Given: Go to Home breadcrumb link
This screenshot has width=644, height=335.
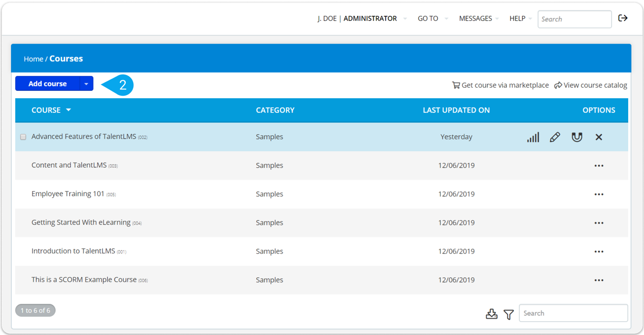Looking at the screenshot, I should point(34,59).
